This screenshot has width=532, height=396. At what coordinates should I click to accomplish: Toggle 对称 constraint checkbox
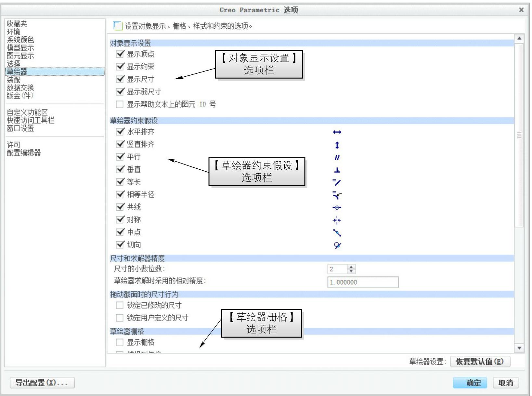pyautogui.click(x=120, y=219)
